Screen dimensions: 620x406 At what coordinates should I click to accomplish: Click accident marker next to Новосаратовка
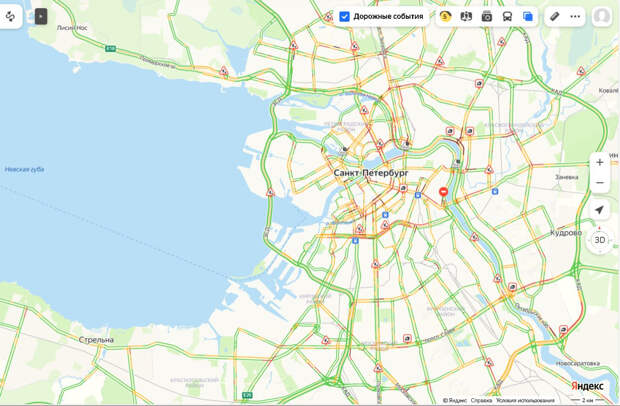[x=563, y=329]
